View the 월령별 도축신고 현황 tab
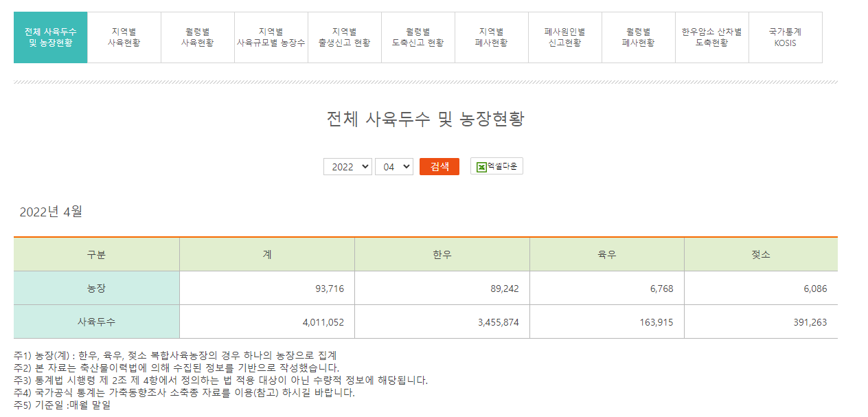This screenshot has width=868, height=417. coord(418,37)
